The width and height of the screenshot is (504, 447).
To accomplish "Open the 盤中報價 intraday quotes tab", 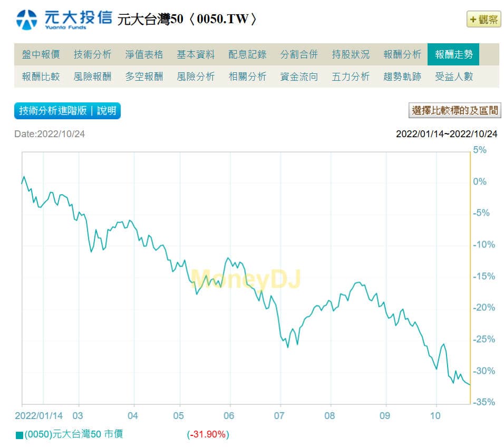I will click(x=41, y=53).
